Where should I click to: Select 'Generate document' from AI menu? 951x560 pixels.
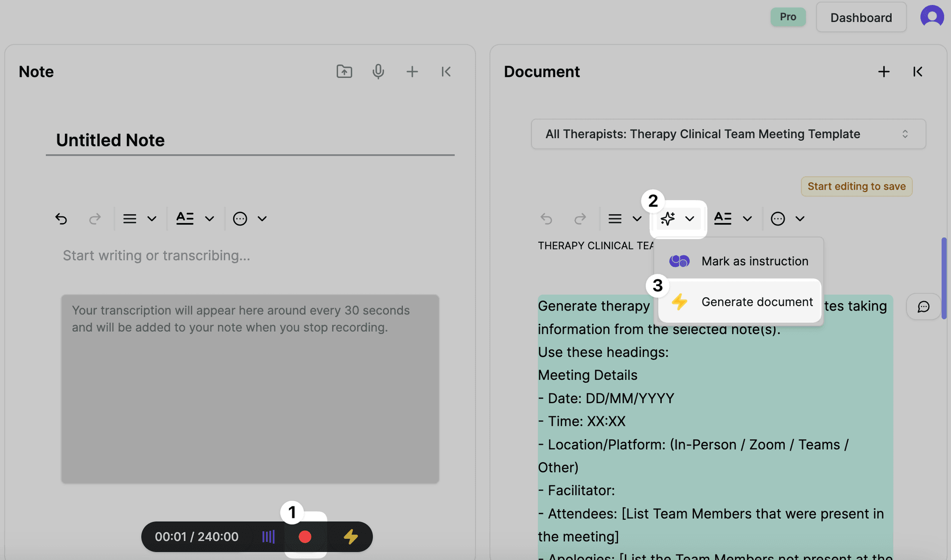pos(758,302)
